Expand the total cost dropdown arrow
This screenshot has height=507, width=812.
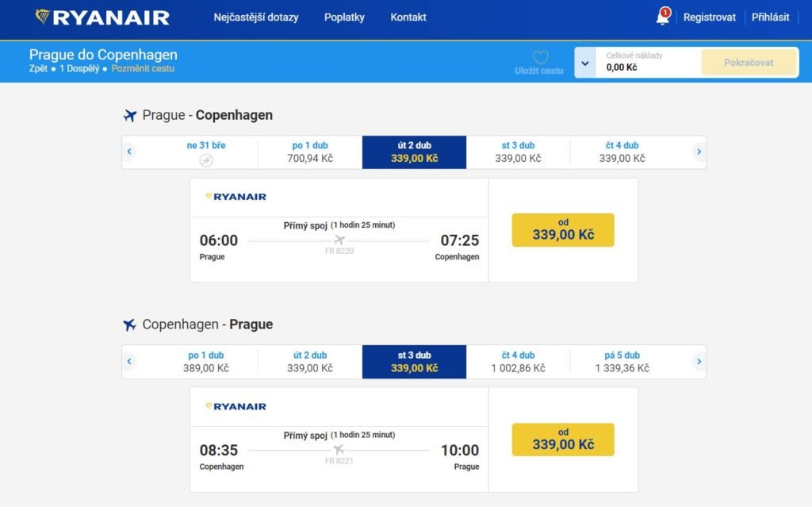pos(584,63)
